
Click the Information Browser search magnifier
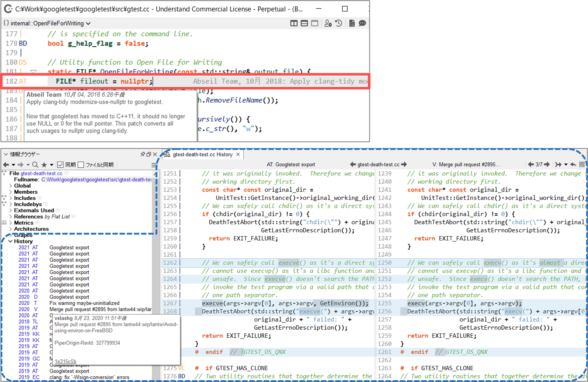35,165
